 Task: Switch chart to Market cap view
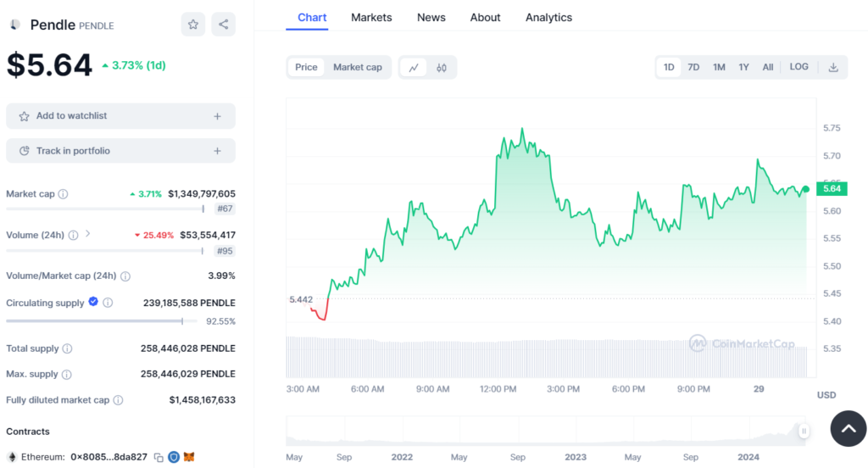pos(357,68)
